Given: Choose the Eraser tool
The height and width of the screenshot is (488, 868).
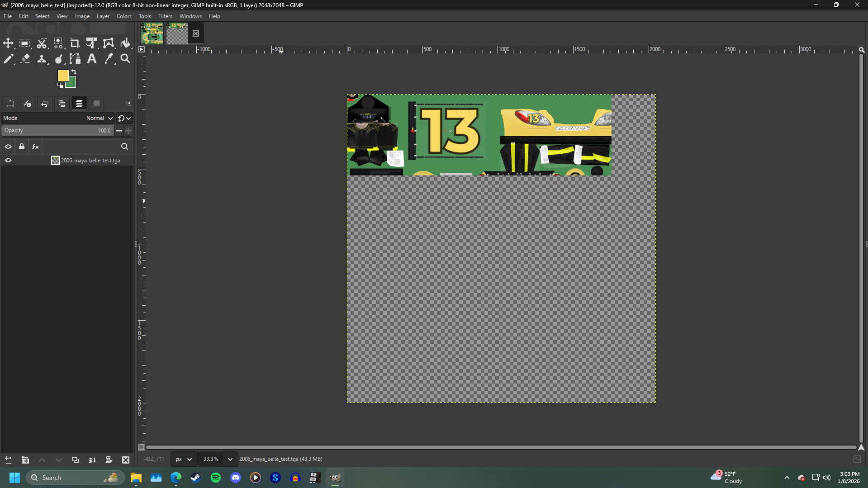Looking at the screenshot, I should click(25, 59).
